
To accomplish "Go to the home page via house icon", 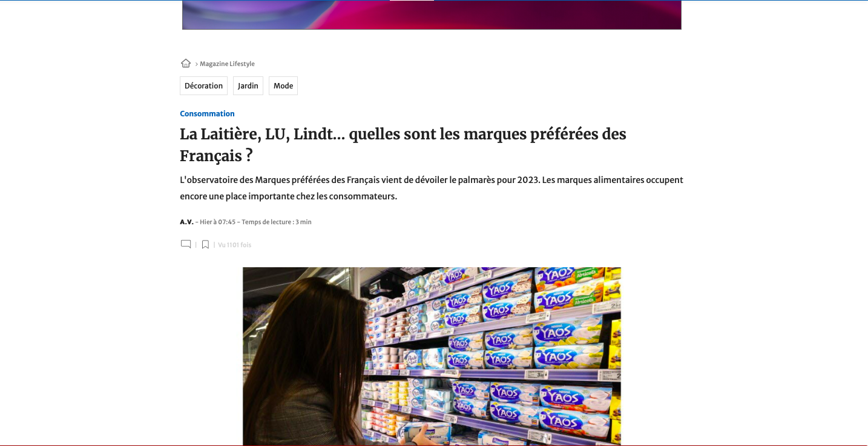I will point(186,63).
